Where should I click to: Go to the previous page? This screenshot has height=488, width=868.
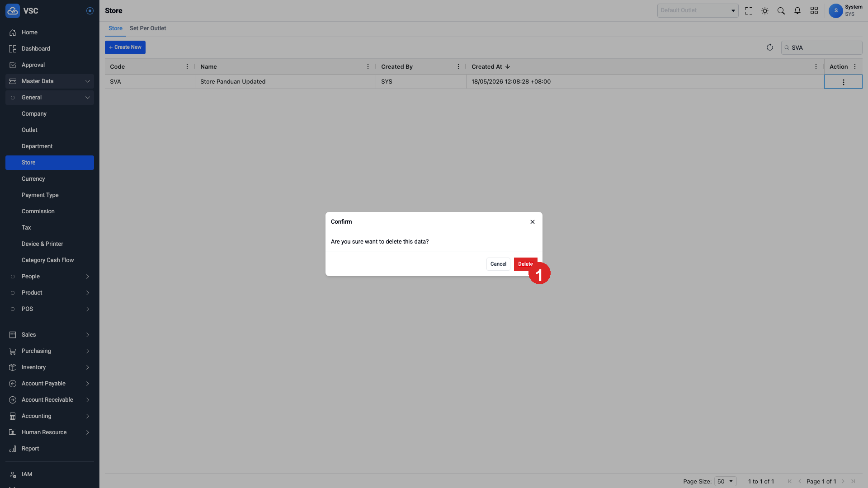coord(800,481)
